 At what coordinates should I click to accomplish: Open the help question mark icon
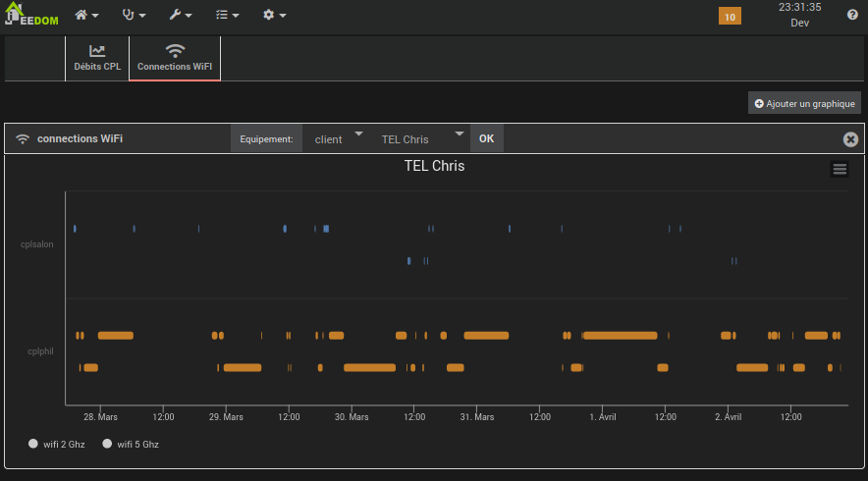(x=852, y=15)
